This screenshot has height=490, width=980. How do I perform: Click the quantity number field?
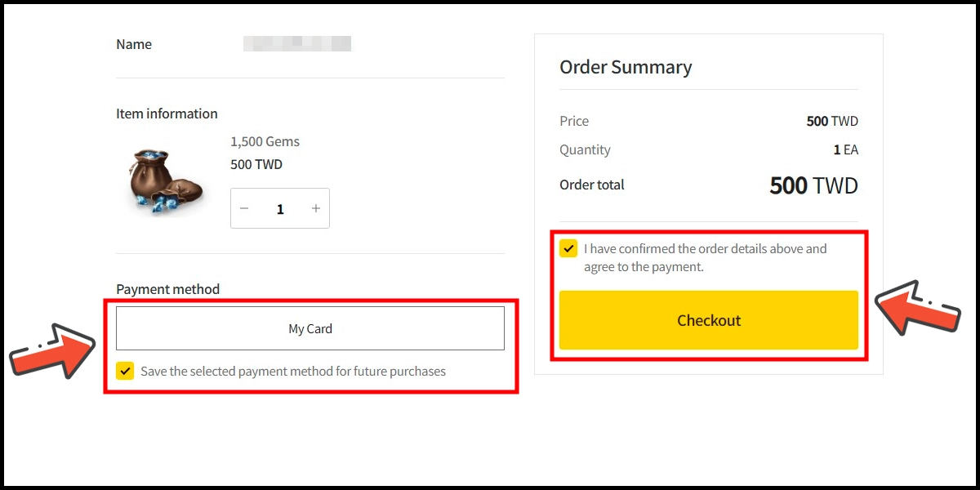point(280,209)
